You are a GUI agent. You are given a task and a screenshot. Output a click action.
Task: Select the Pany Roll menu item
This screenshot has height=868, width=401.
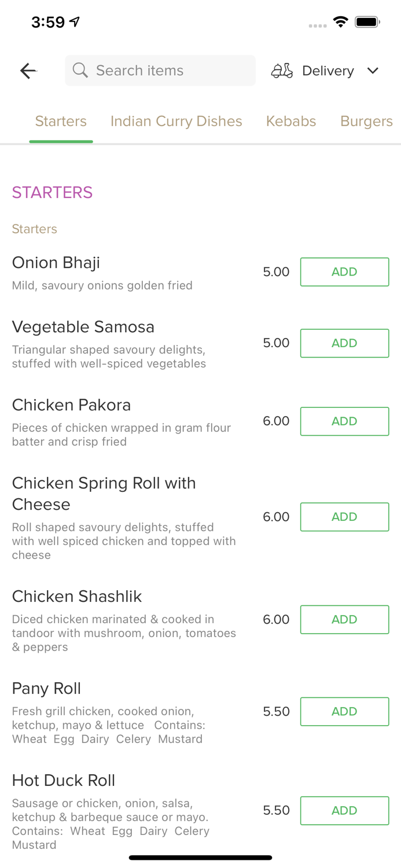click(x=46, y=688)
